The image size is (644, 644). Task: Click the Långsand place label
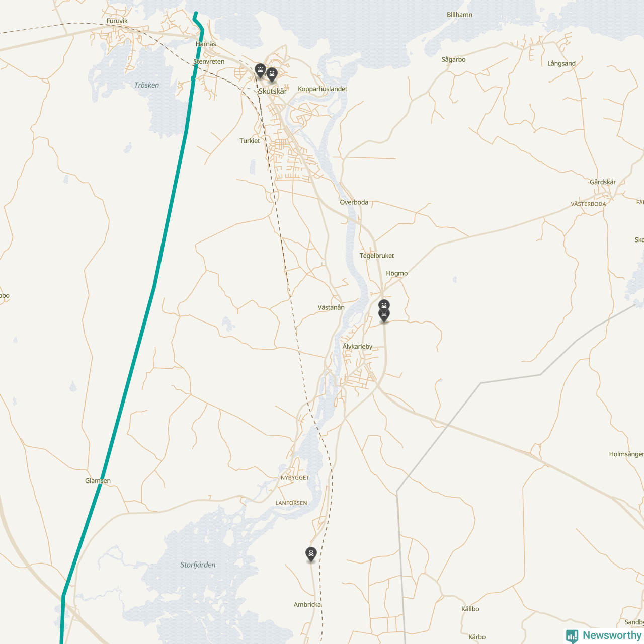click(561, 64)
